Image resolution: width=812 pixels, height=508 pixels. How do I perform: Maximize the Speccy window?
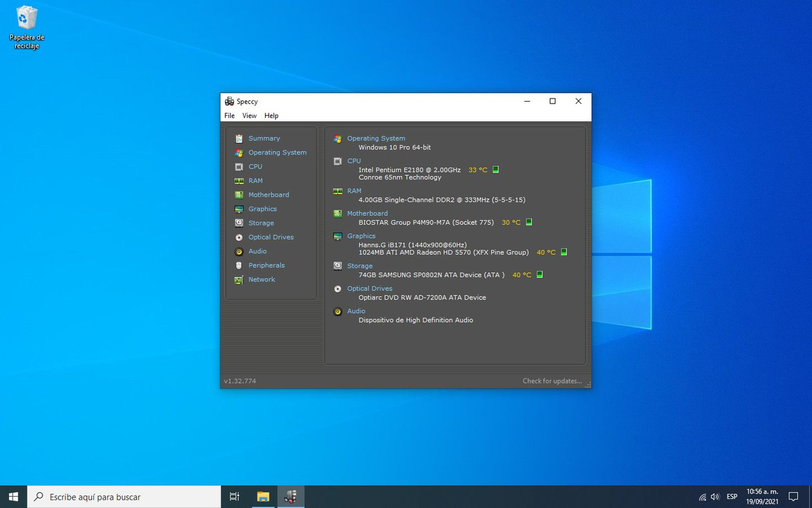(x=553, y=101)
